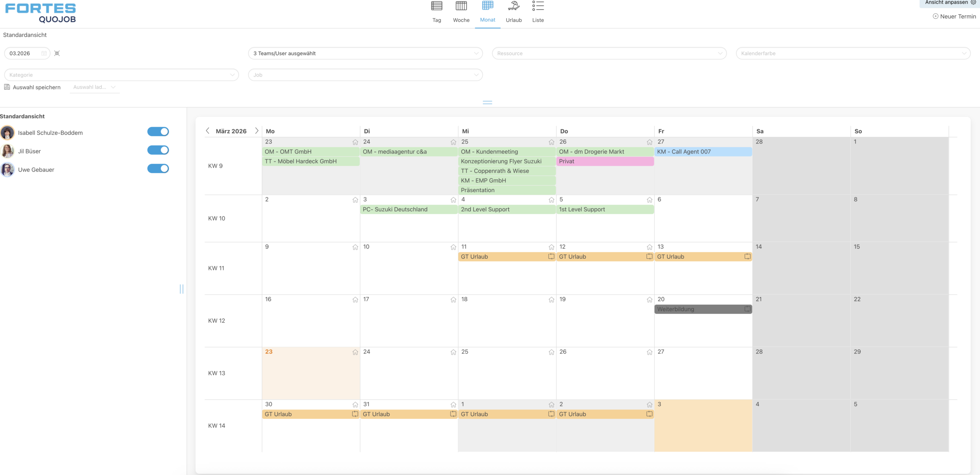Switch to the Monat tab
980x475 pixels.
tap(487, 11)
